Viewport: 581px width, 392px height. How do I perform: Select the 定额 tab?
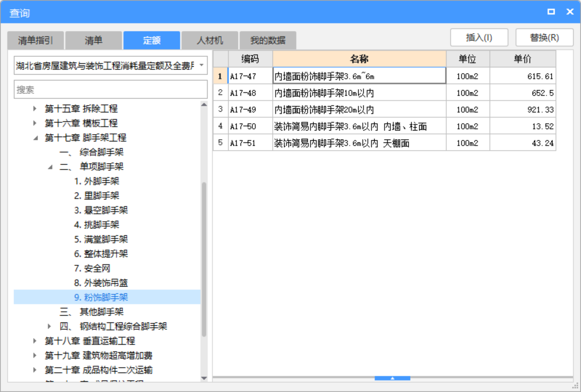[x=152, y=40]
